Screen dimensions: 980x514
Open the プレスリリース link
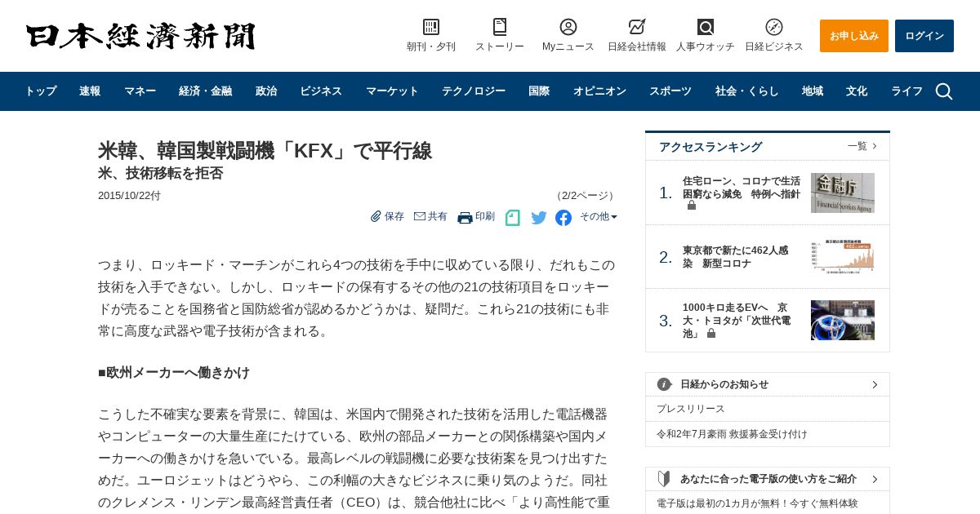(691, 409)
